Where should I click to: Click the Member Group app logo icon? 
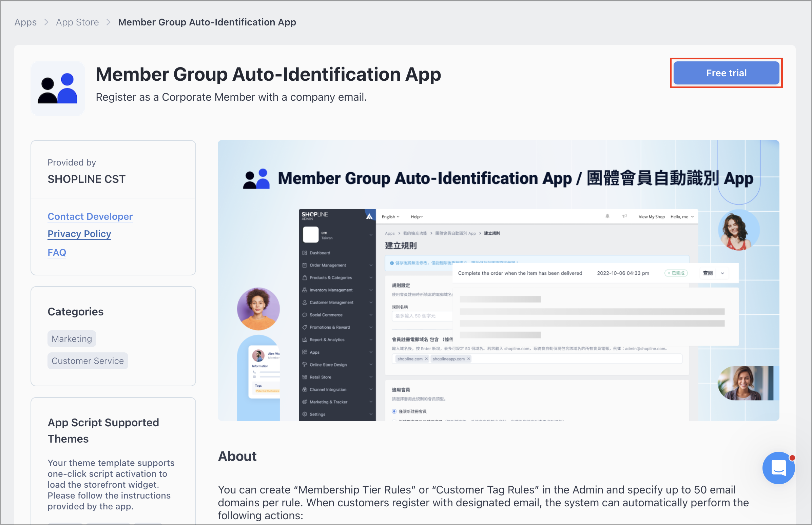pyautogui.click(x=58, y=88)
